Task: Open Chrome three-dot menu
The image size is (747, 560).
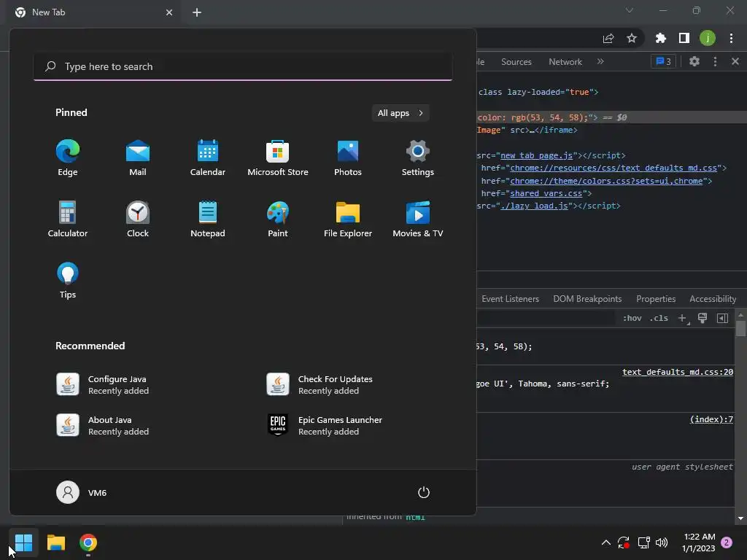Action: click(x=731, y=38)
